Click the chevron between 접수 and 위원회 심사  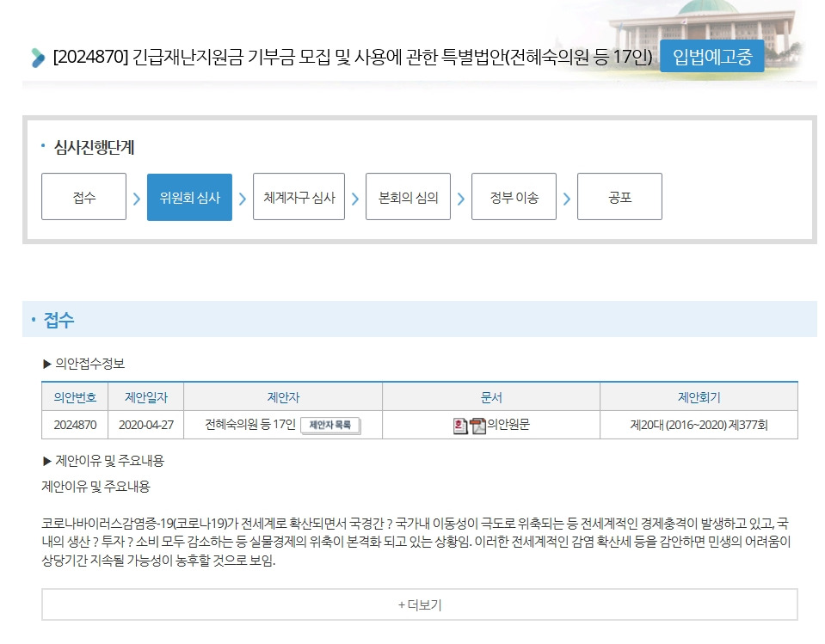point(136,196)
